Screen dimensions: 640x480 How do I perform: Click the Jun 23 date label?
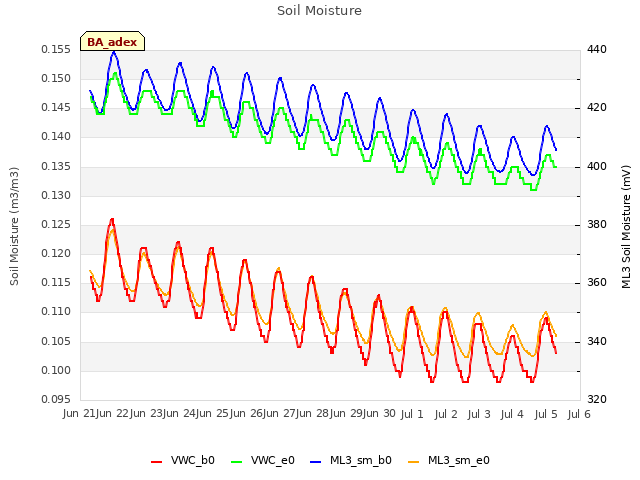(146, 414)
